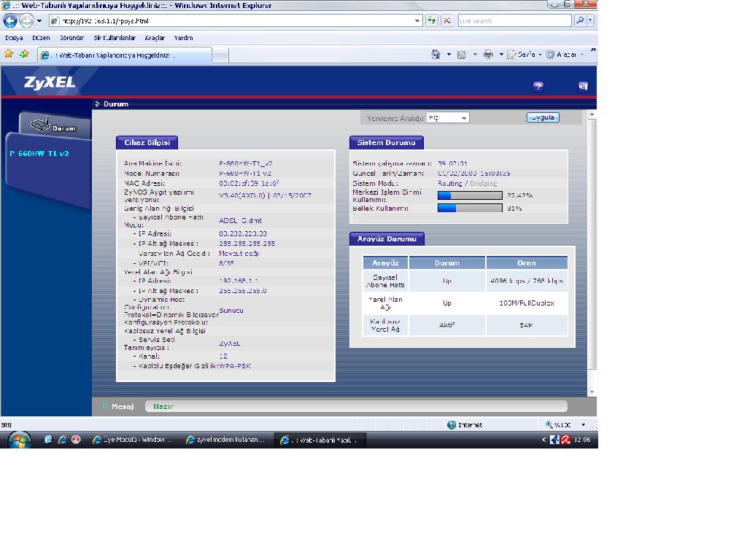
Task: Click the Windows Start orb
Action: (19, 440)
